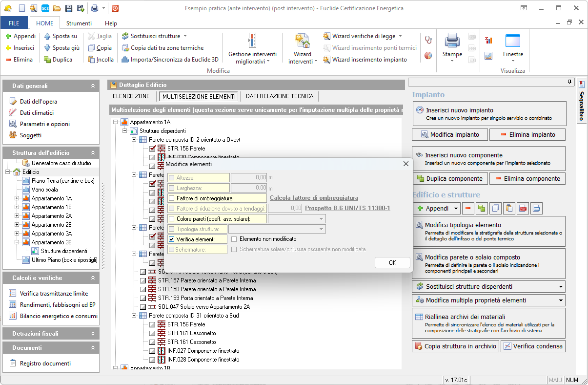Screen dimensions: 588x385
Task: Collapse the Appartamento 1A tree node
Action: coord(115,122)
